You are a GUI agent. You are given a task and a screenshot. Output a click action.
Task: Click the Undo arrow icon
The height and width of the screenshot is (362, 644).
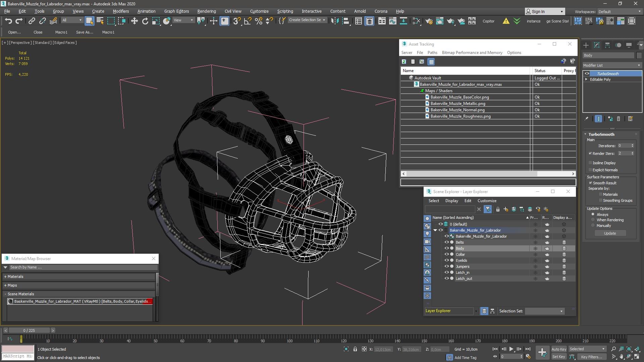coord(8,21)
